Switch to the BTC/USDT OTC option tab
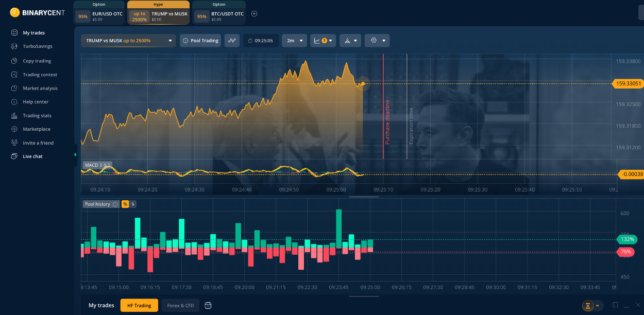 coord(219,13)
